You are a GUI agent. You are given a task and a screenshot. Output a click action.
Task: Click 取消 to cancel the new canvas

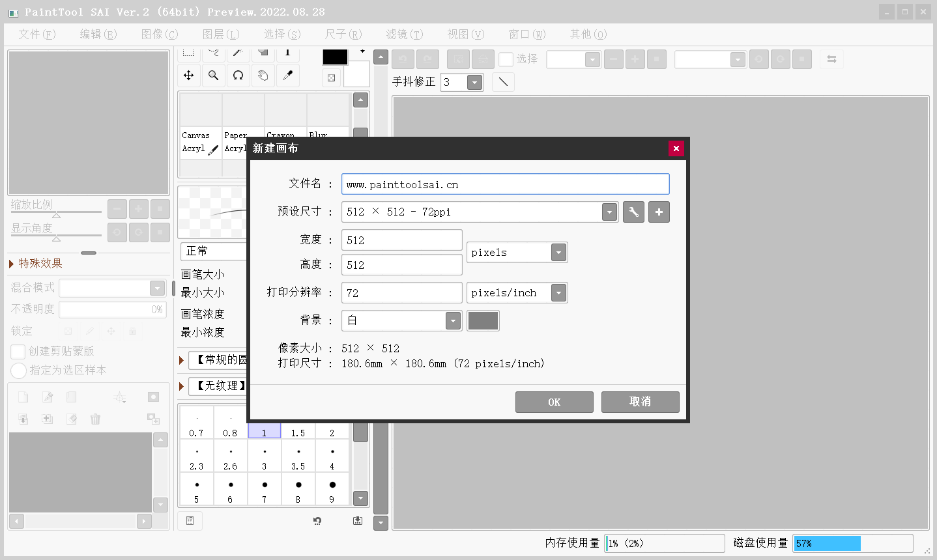tap(641, 402)
